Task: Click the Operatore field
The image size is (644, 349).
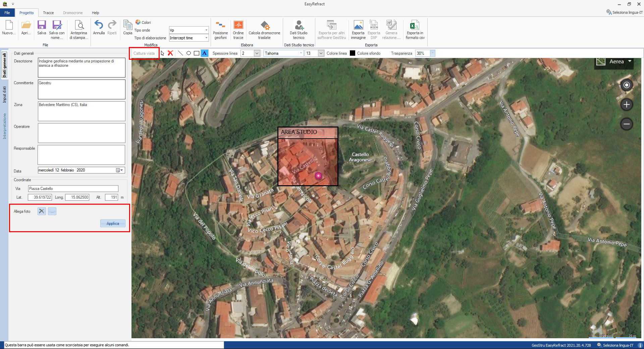Action: (x=82, y=133)
